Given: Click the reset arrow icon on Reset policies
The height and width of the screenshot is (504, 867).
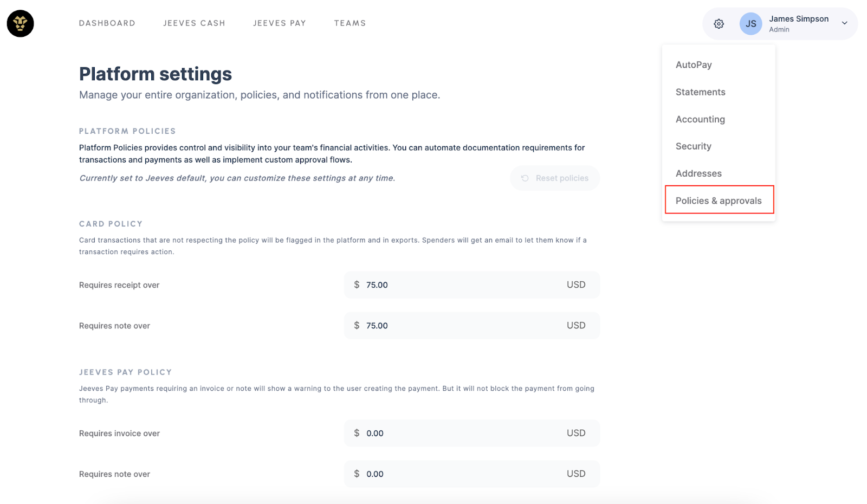Looking at the screenshot, I should point(525,178).
